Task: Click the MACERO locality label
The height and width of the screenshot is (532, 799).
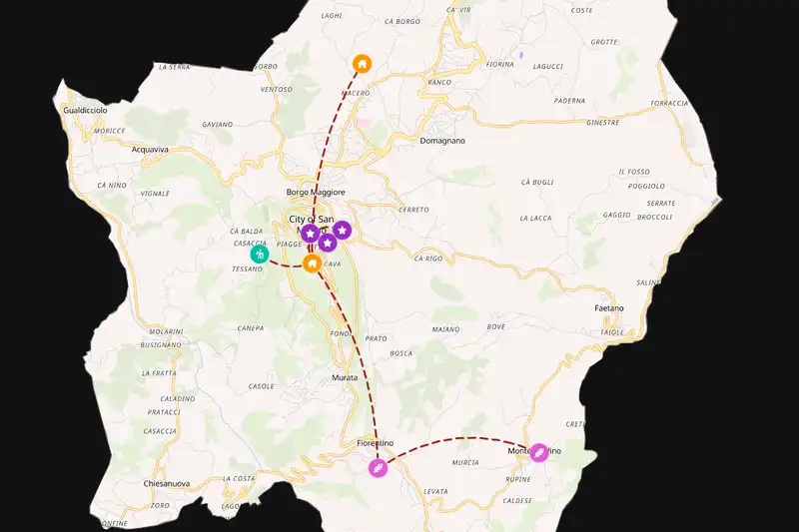Action: click(356, 93)
